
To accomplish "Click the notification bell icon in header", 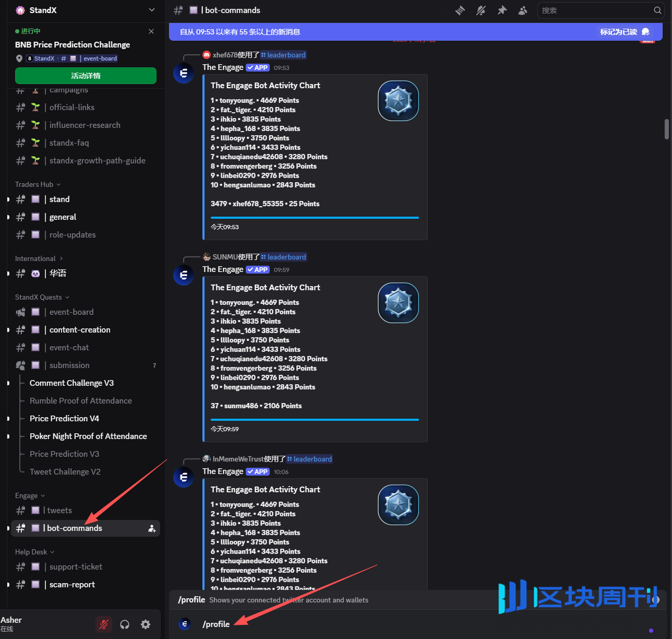I will [481, 10].
